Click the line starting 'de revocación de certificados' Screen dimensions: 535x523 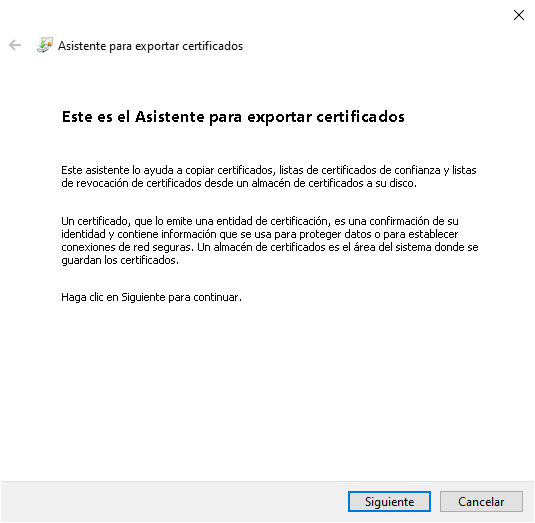(239, 183)
